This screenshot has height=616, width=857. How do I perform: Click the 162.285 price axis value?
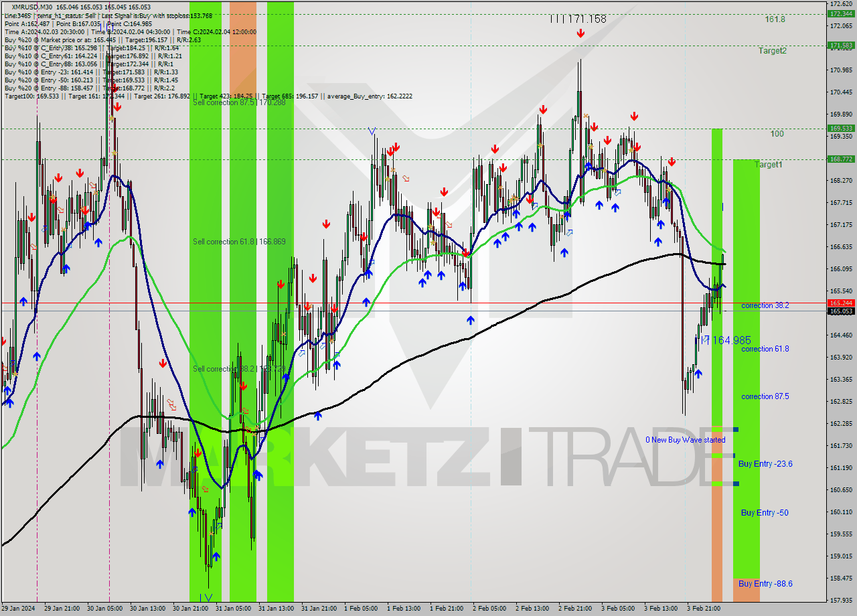click(x=842, y=423)
